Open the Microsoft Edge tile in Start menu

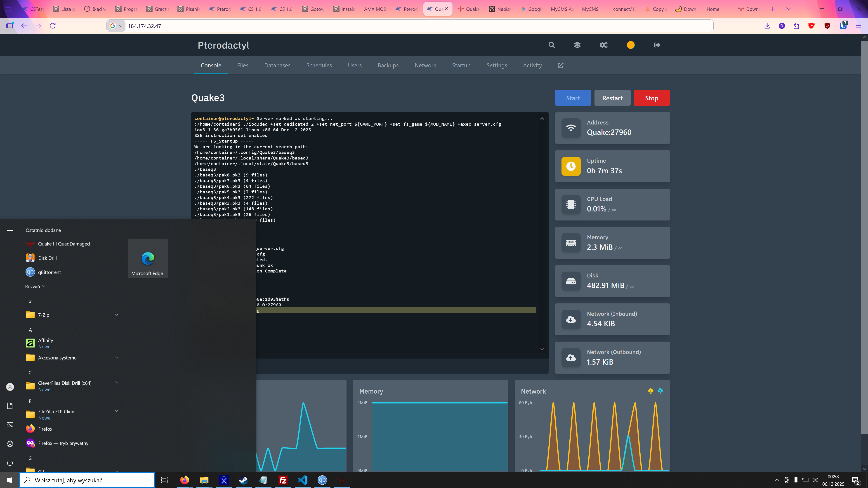(x=148, y=259)
